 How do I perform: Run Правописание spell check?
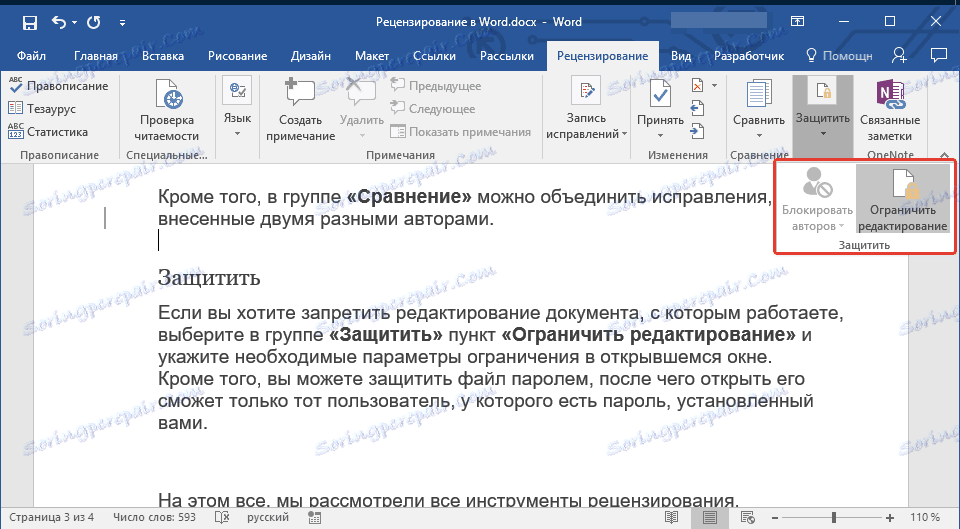click(x=58, y=86)
